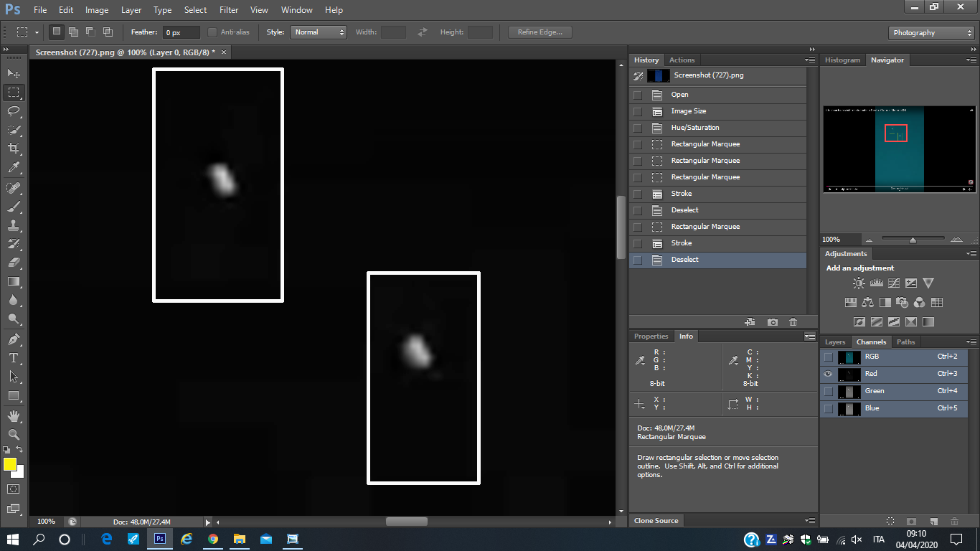
Task: Enable the Anti-alias checkbox
Action: click(x=212, y=32)
